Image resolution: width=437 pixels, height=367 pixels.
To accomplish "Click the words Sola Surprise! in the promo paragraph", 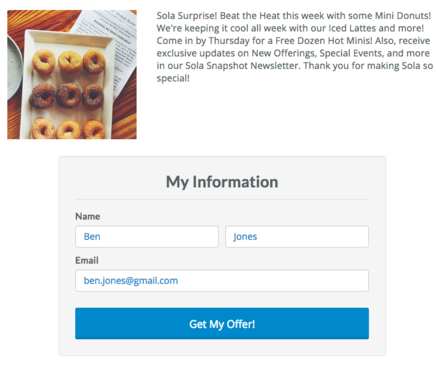I will (x=187, y=16).
